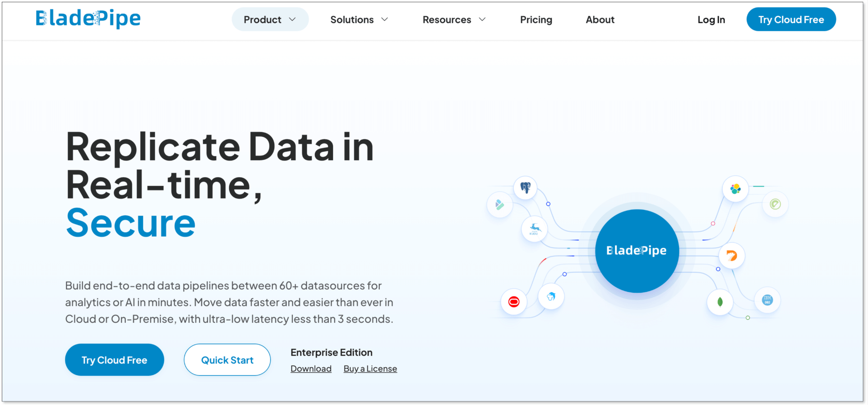Click the Elasticsearch colorful cluster icon
The width and height of the screenshot is (868, 405).
coord(735,189)
